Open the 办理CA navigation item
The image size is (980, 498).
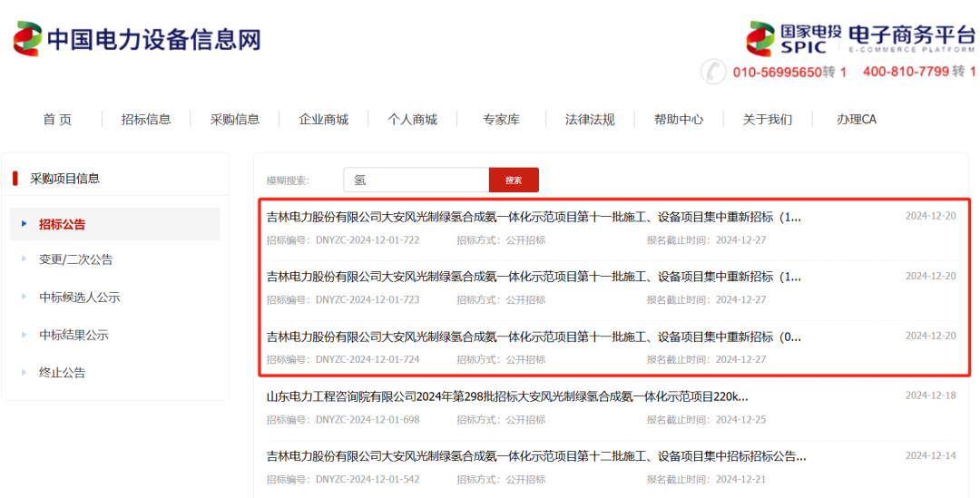tap(857, 120)
